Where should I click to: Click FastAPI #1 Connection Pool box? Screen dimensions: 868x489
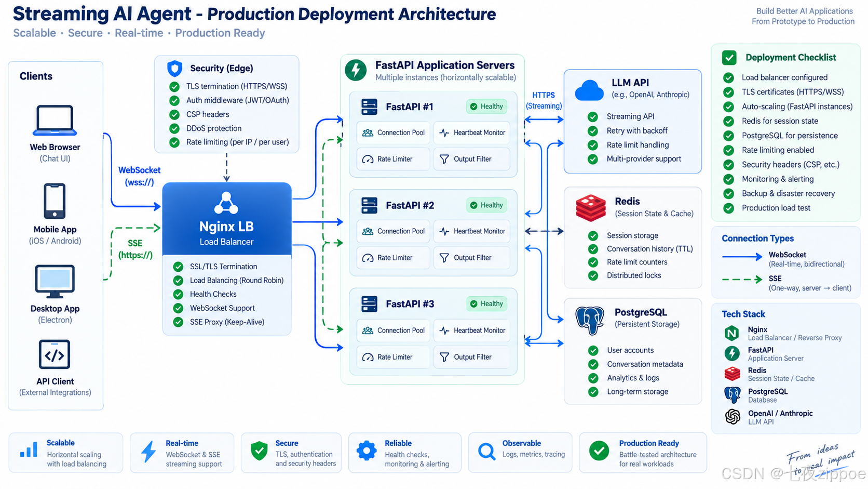[x=394, y=133]
